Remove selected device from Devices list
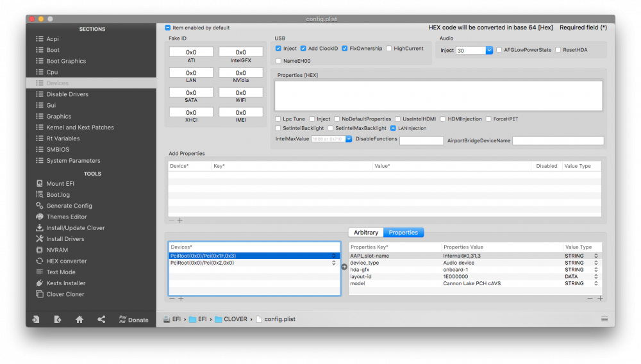The image size is (641, 364). pos(172,298)
